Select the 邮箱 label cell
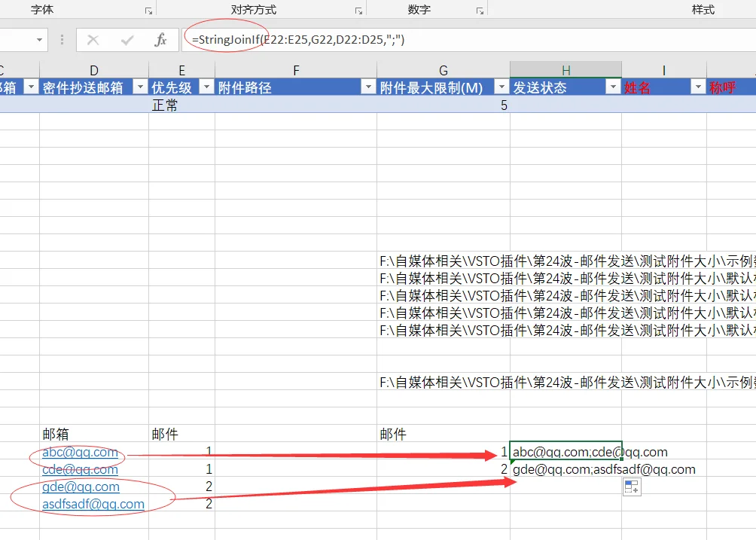The width and height of the screenshot is (756, 540). click(94, 435)
